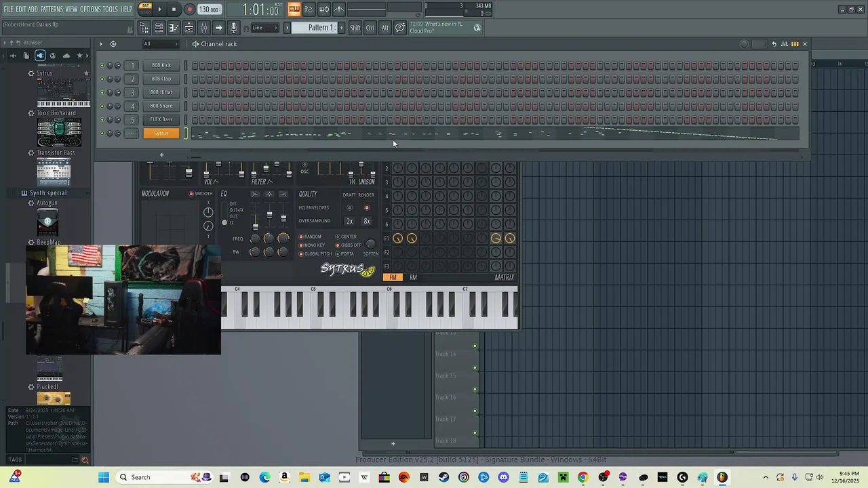Click the microphone recording icon
The height and width of the screenshot is (488, 868).
(233, 28)
